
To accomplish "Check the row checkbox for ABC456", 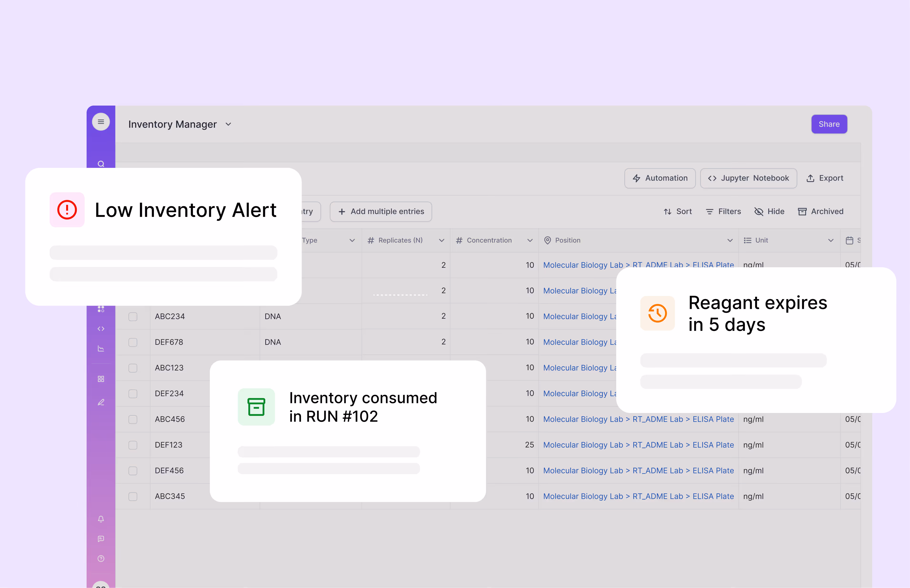I will tap(133, 419).
